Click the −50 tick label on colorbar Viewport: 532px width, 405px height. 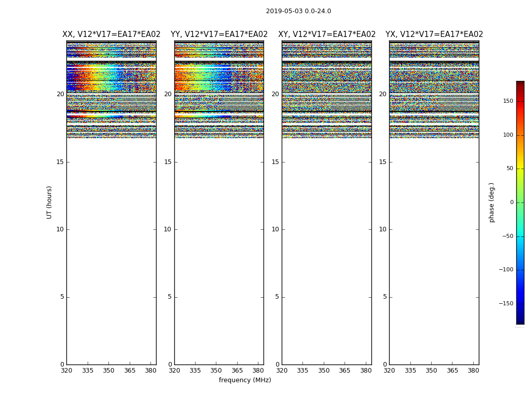coord(508,236)
